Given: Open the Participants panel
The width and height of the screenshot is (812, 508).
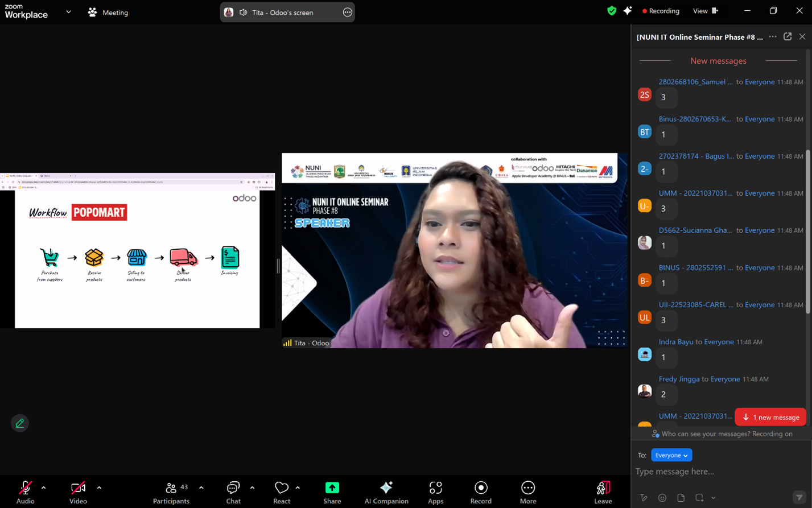Looking at the screenshot, I should click(171, 493).
